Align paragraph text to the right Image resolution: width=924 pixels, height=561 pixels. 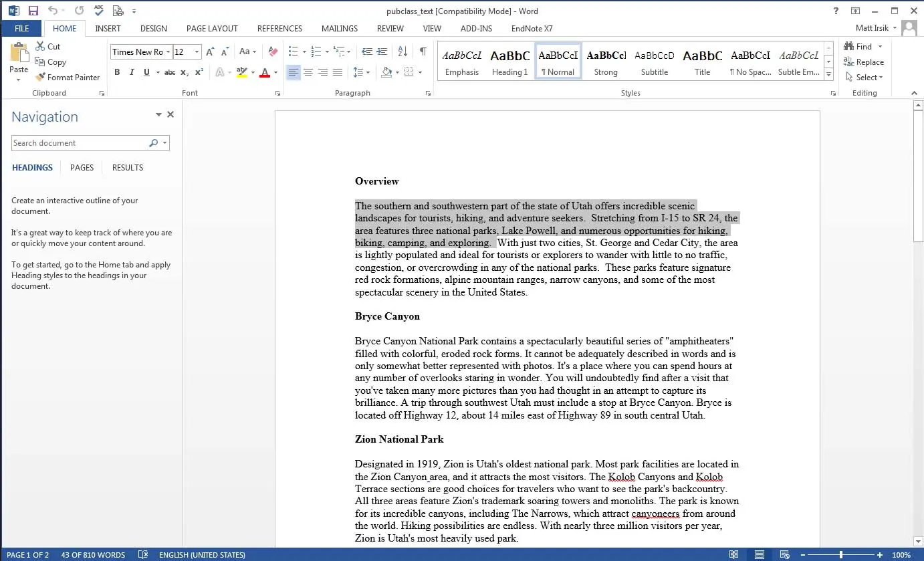coord(323,72)
